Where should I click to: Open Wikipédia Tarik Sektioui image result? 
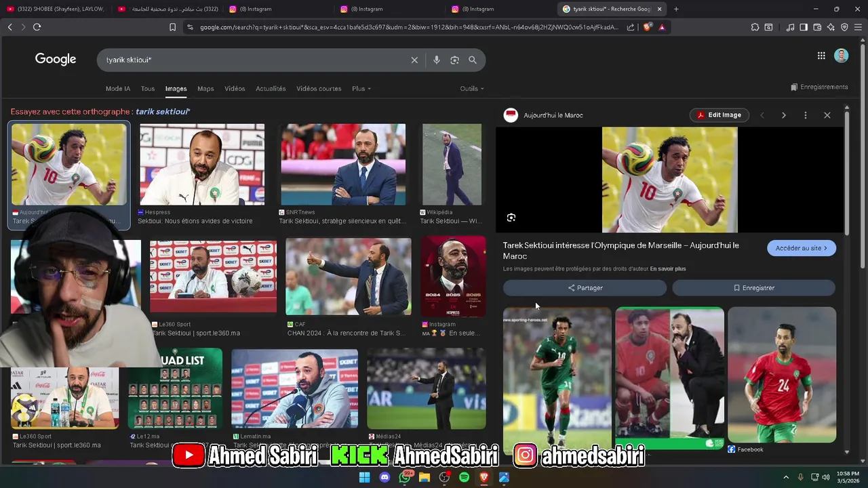click(x=452, y=164)
